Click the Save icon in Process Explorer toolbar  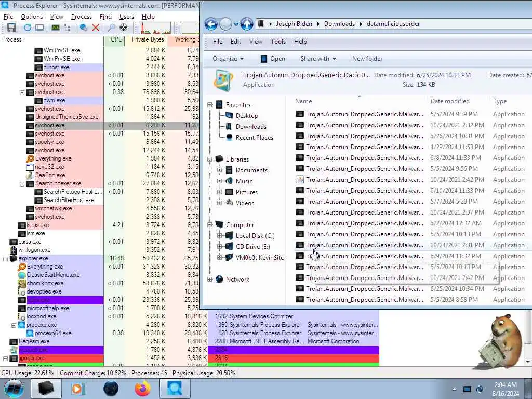point(11,28)
